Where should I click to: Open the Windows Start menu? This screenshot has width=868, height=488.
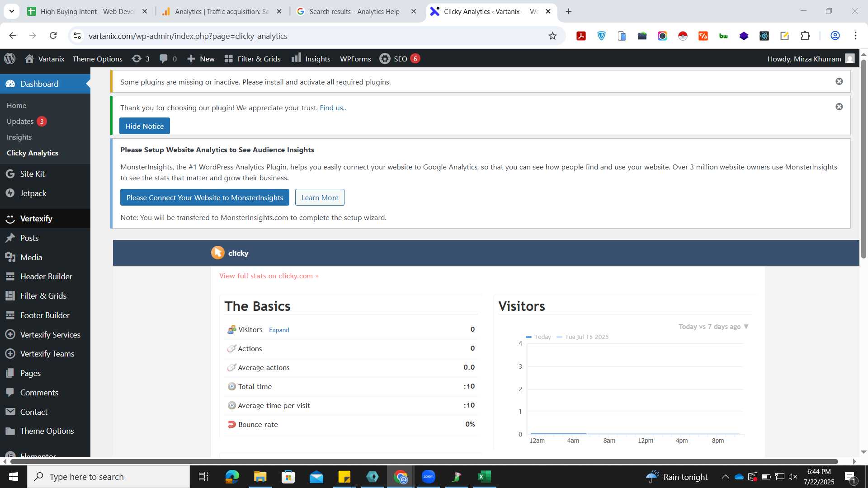14,477
